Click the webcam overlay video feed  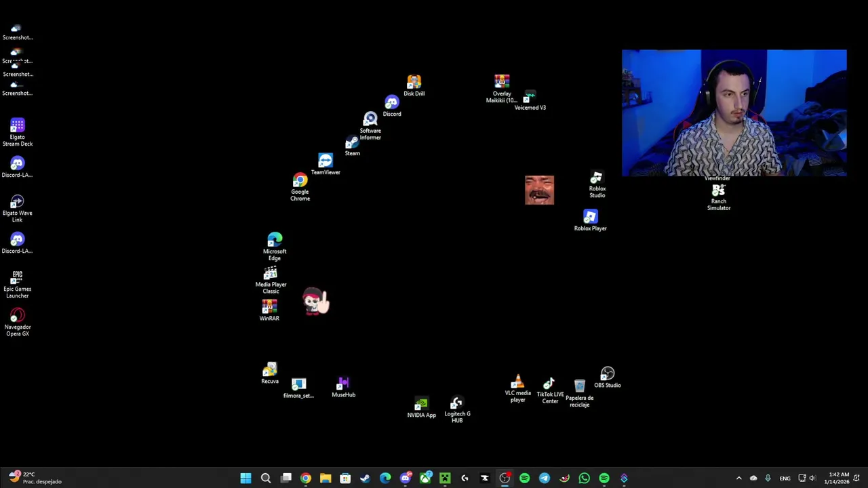(734, 113)
